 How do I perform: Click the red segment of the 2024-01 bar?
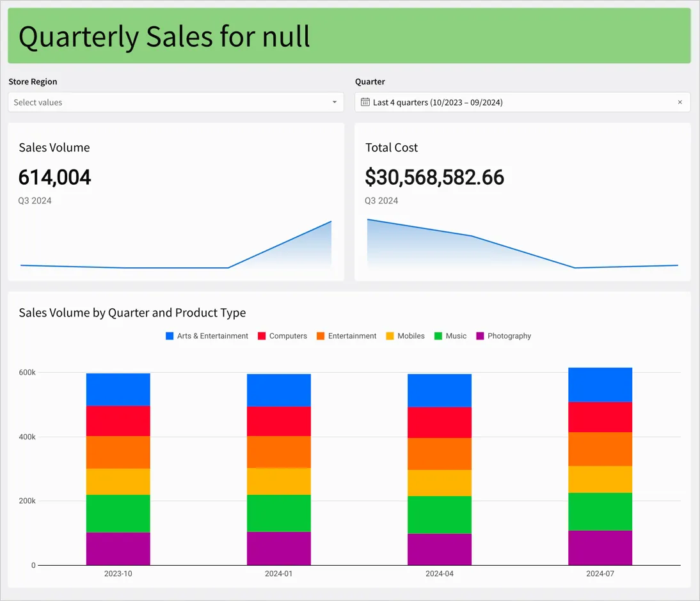tap(279, 421)
